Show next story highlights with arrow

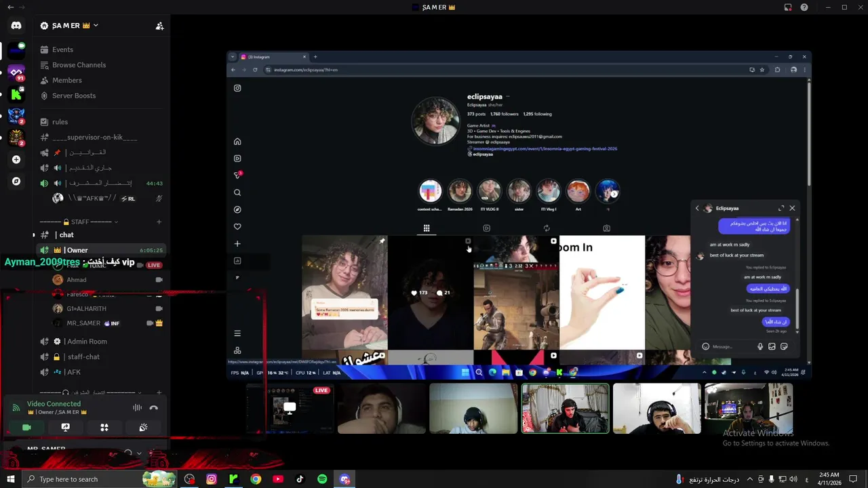point(614,194)
